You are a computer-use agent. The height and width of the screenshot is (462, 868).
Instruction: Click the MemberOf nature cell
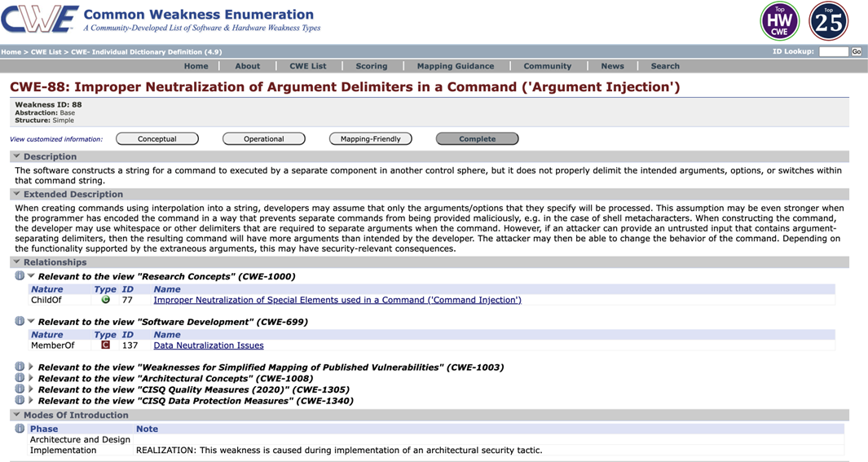click(53, 345)
